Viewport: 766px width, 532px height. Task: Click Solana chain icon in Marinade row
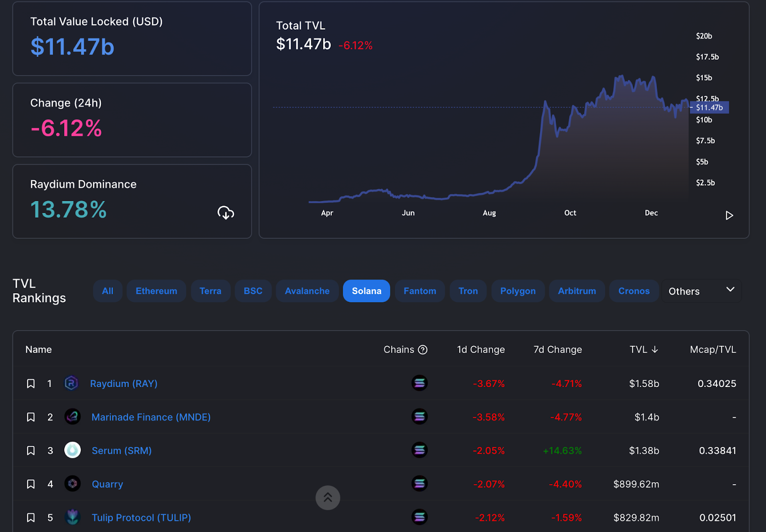[419, 417]
